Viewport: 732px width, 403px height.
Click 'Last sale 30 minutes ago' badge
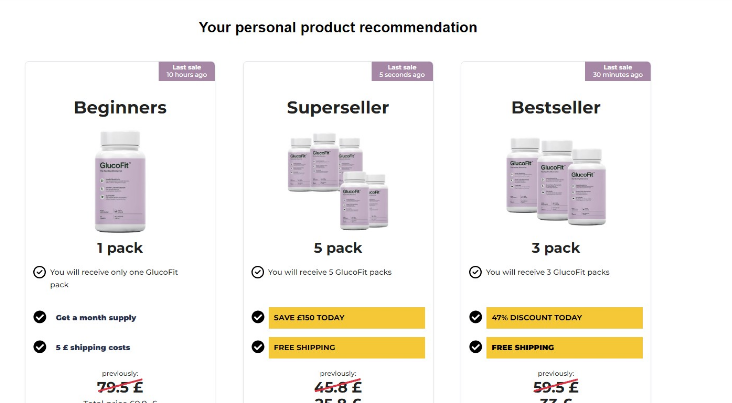pos(618,71)
